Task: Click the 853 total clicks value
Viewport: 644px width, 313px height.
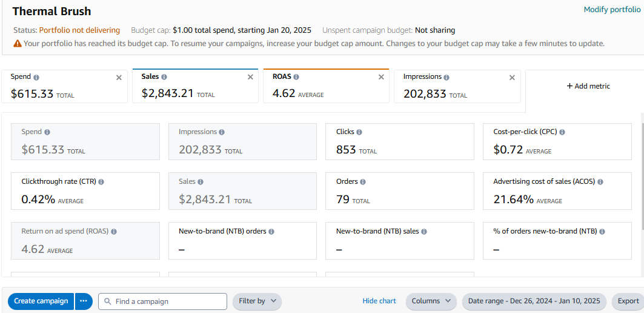Action: tap(346, 150)
